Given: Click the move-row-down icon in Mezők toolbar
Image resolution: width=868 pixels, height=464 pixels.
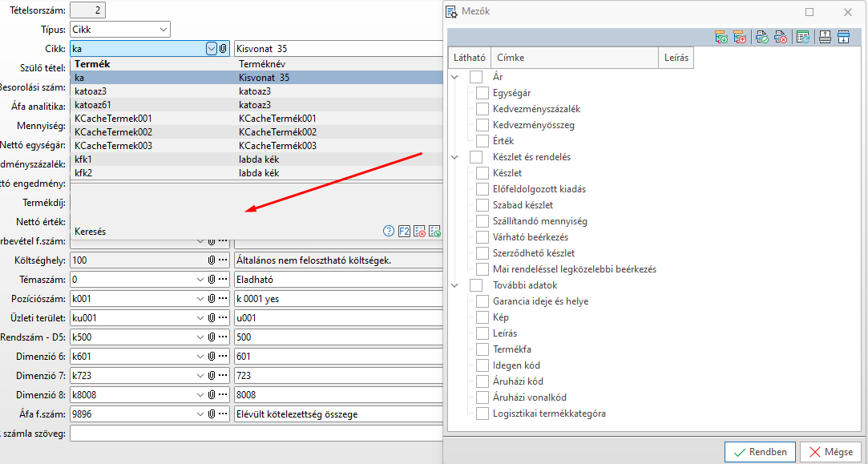Looking at the screenshot, I should point(843,37).
